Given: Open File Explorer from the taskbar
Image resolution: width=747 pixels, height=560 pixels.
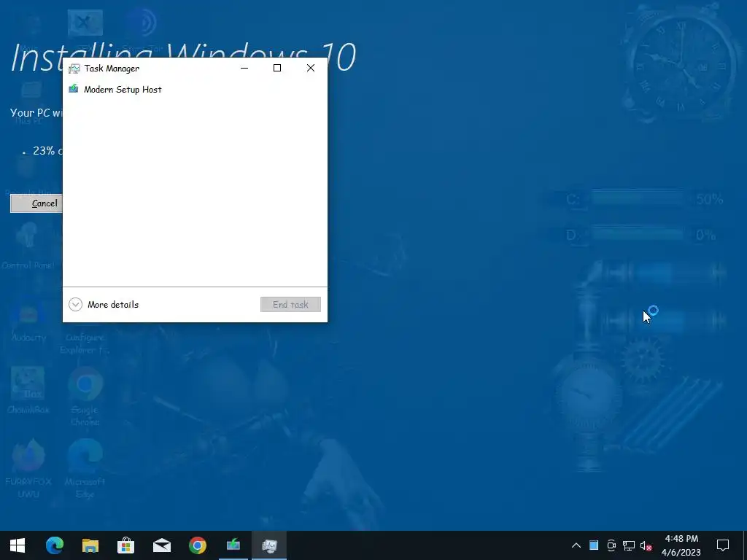Looking at the screenshot, I should 90,545.
